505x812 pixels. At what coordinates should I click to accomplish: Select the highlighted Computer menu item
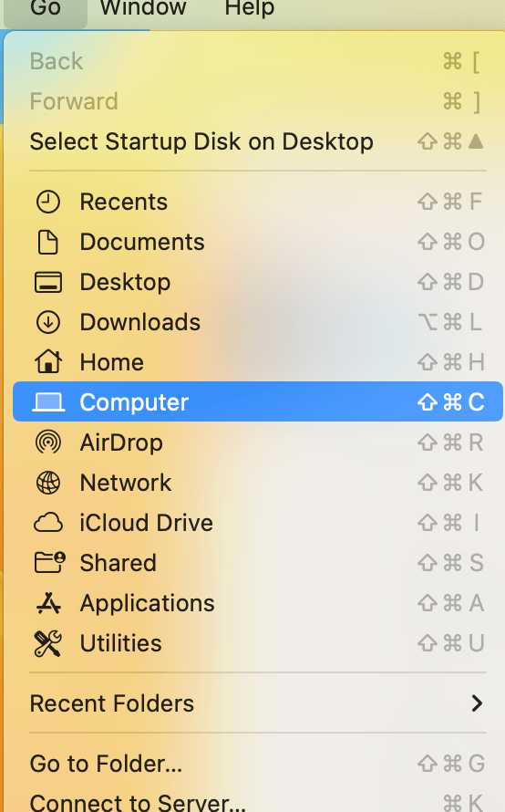pyautogui.click(x=258, y=401)
